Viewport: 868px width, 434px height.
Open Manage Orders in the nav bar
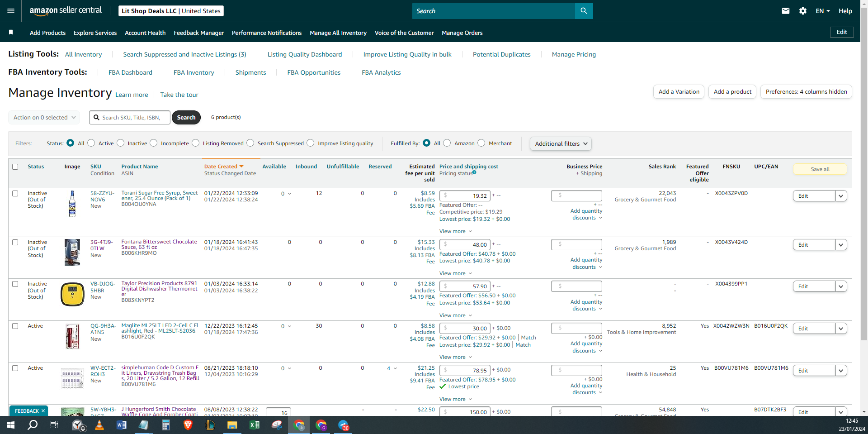point(462,33)
